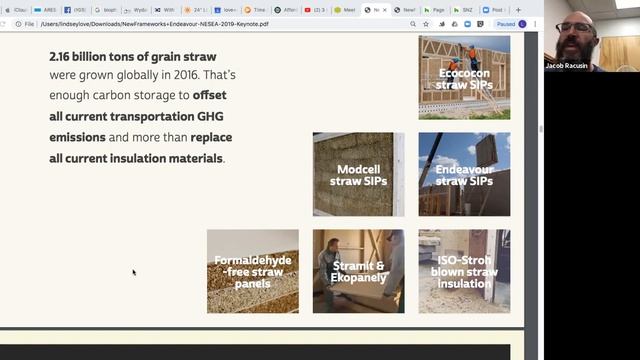Click the Endeavour straw SIPs image
Viewport: 640px width, 360px height.
[x=464, y=174]
